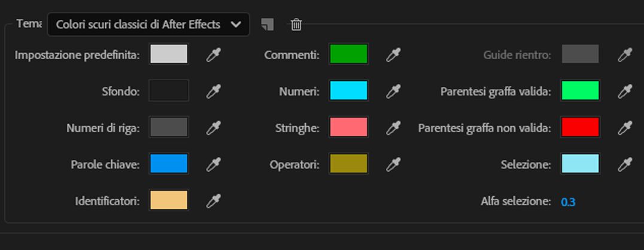The width and height of the screenshot is (644, 250).
Task: Open the green Commenti color swatch
Action: [x=348, y=54]
